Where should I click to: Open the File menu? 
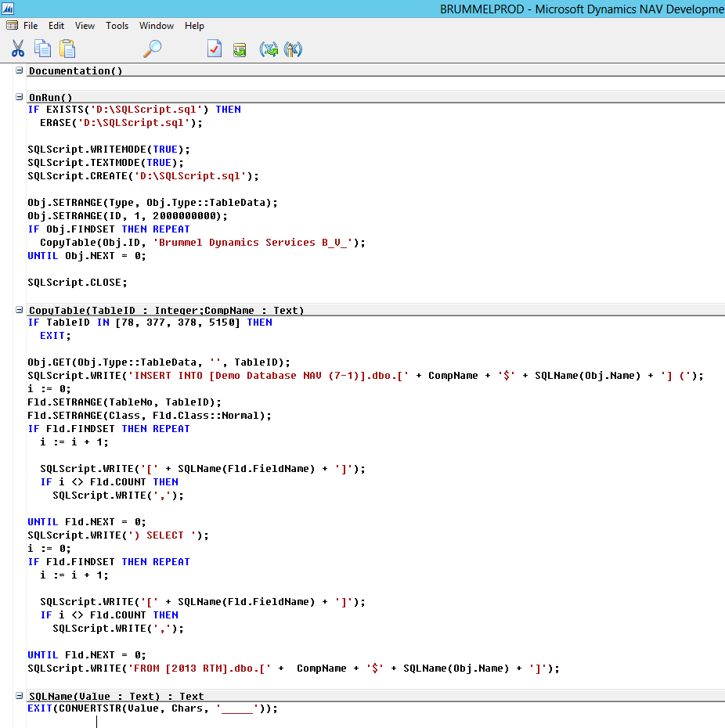pyautogui.click(x=31, y=26)
